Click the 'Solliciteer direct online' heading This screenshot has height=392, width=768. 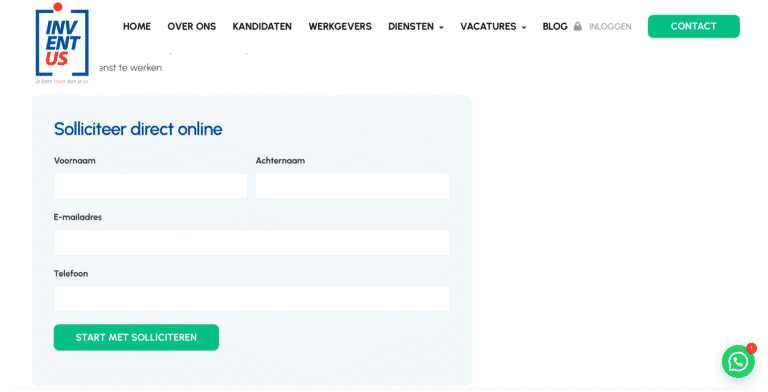pos(138,129)
